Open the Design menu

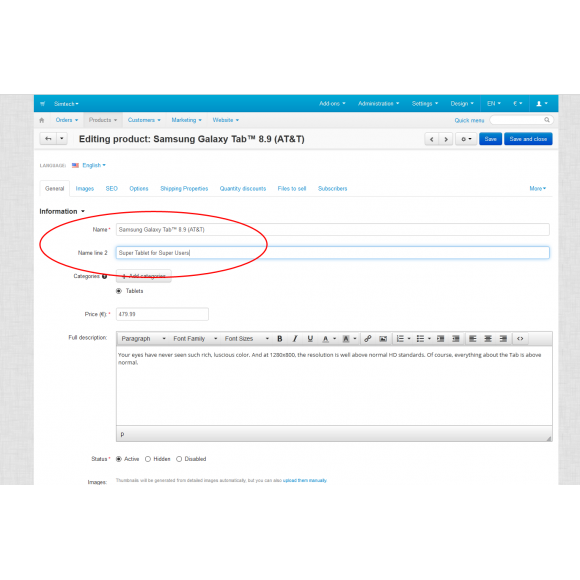(462, 104)
